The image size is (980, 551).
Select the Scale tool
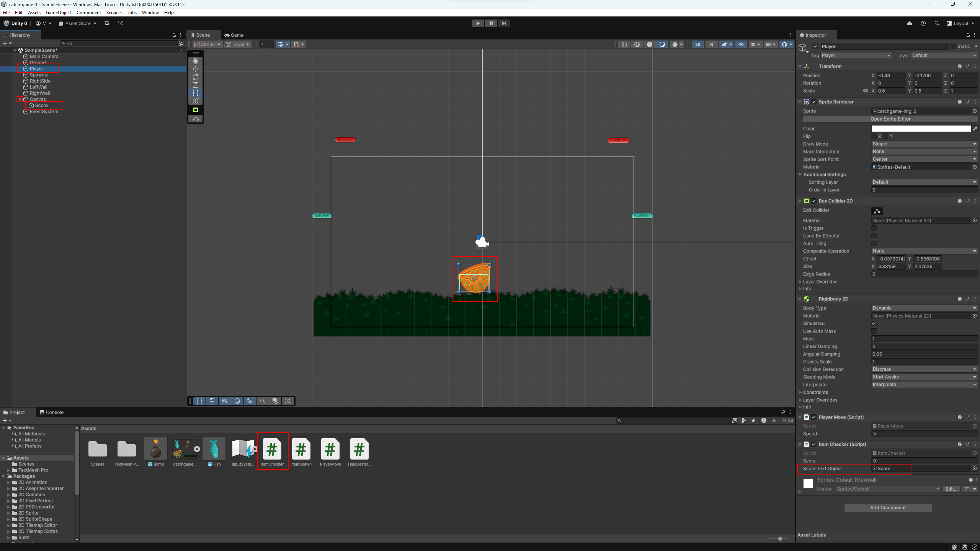point(196,85)
